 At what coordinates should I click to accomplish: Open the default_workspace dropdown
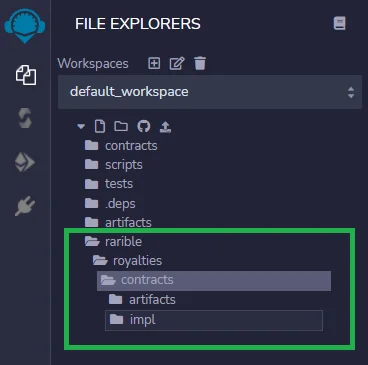click(210, 92)
